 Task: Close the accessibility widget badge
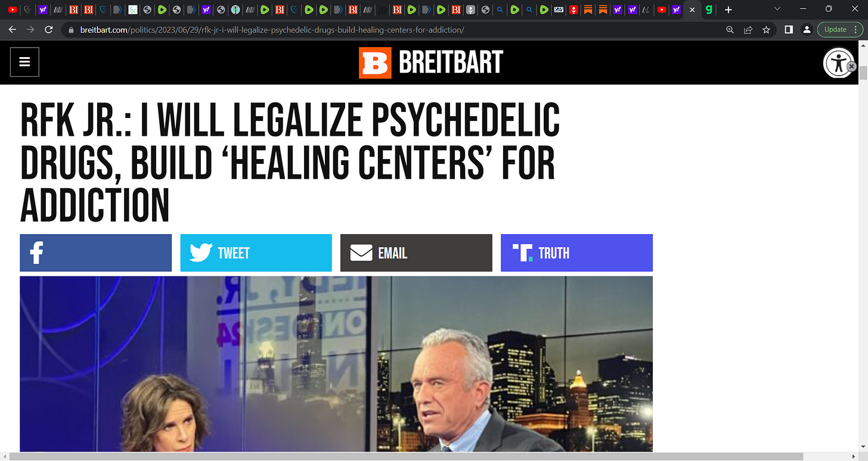pyautogui.click(x=852, y=66)
